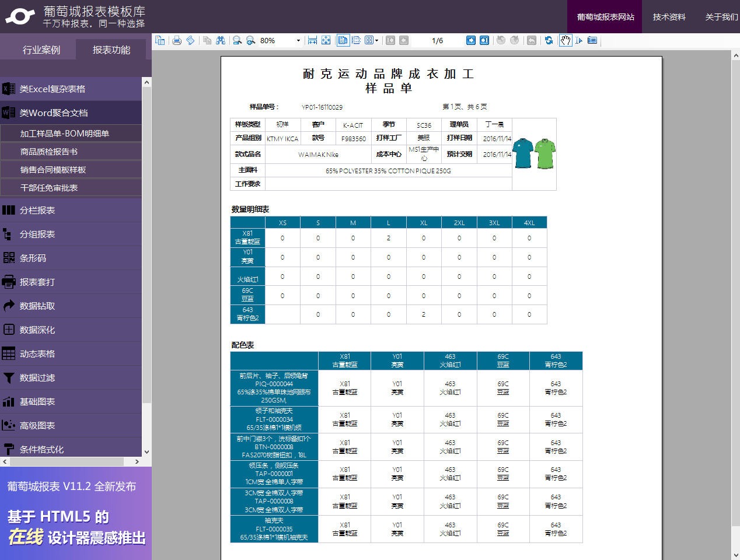Open 葡萄城报表网站 link
Image resolution: width=740 pixels, height=560 pixels.
pyautogui.click(x=605, y=16)
